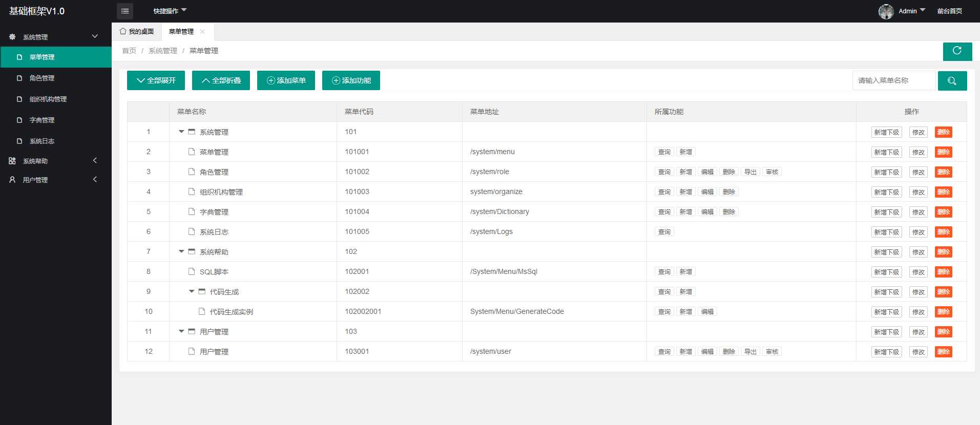Click the green refresh icon button

957,51
